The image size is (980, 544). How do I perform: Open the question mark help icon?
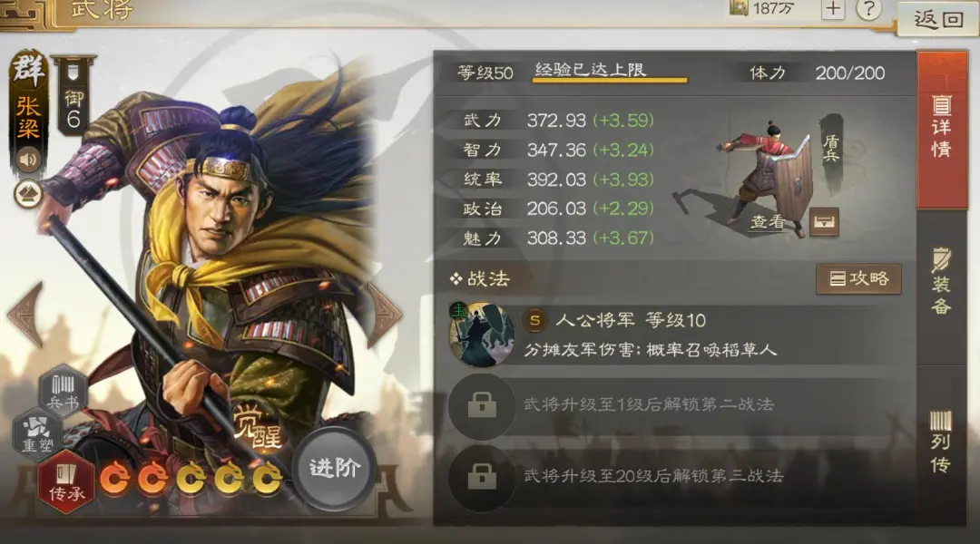tap(868, 9)
